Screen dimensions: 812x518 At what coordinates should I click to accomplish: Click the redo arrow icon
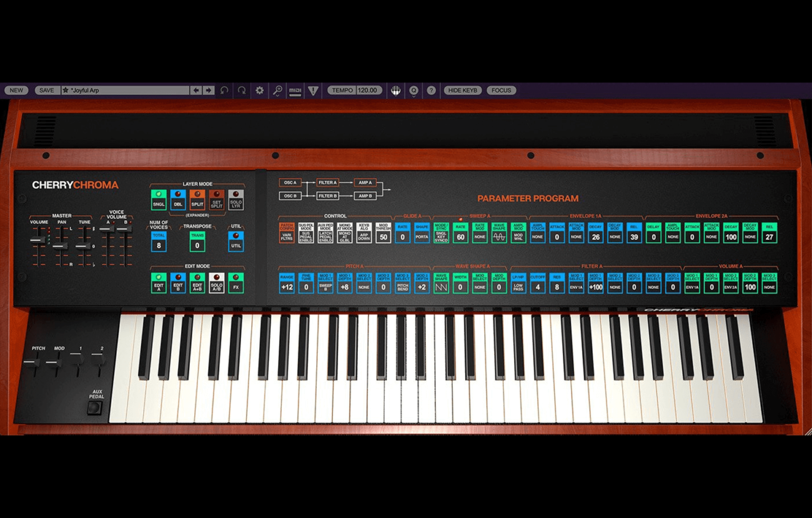pos(242,90)
